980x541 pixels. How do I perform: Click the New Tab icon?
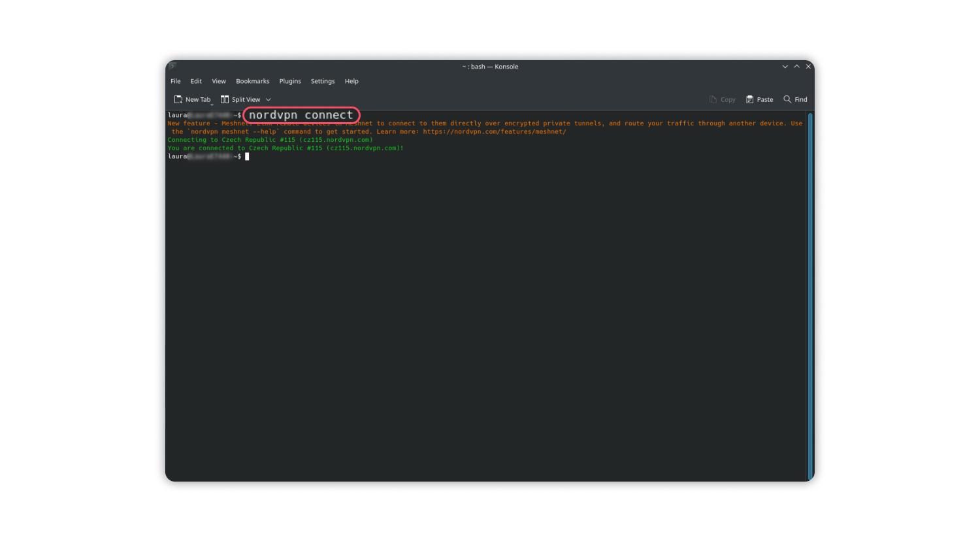178,99
